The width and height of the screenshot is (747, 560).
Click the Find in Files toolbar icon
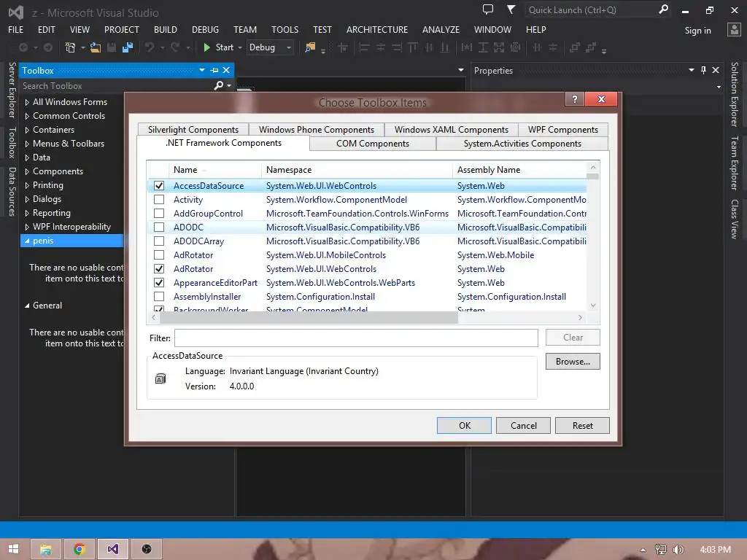[310, 47]
